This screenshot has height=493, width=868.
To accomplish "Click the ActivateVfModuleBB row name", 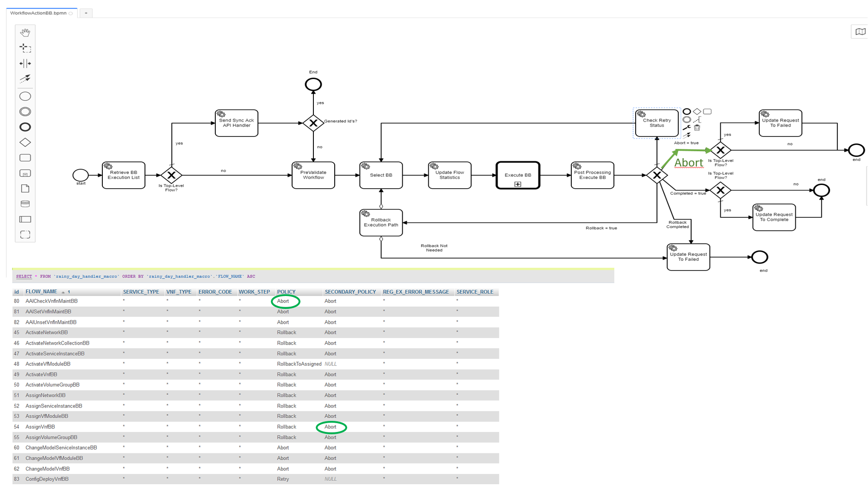I will point(48,364).
